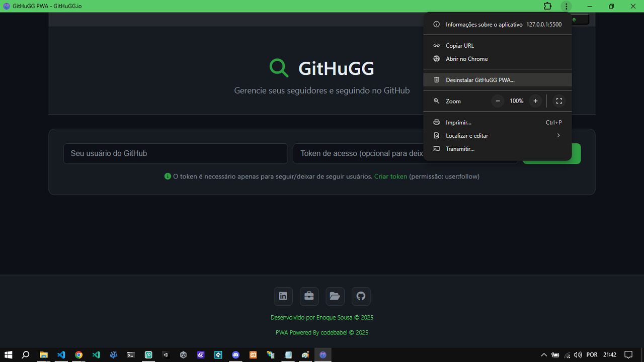644x362 pixels.
Task: Decrease zoom with the minus button
Action: tap(498, 101)
